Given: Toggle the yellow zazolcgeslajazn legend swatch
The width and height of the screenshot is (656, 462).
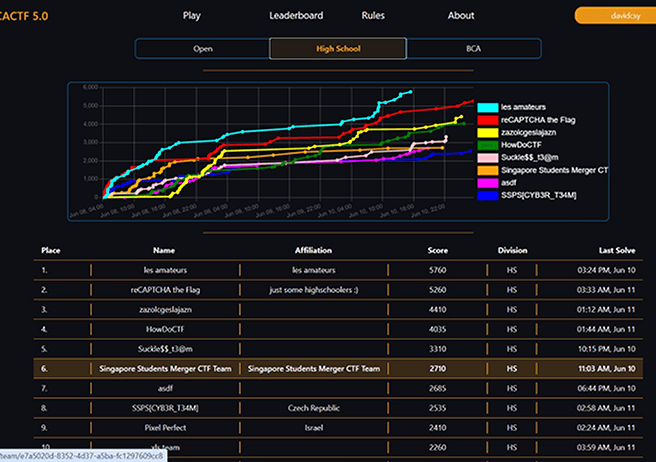Looking at the screenshot, I should pyautogui.click(x=488, y=132).
